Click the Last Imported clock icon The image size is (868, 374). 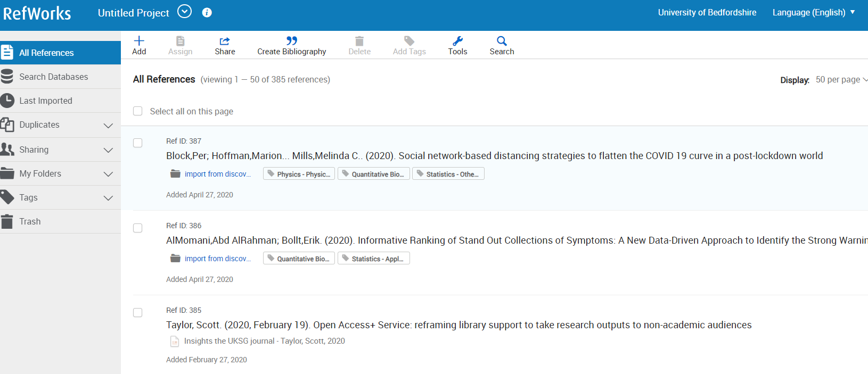click(7, 101)
